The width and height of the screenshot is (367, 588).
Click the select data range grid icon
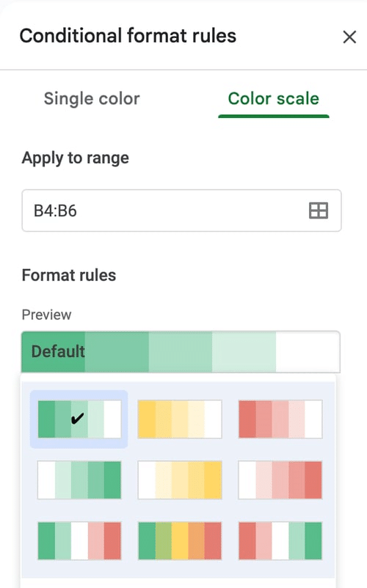coord(319,210)
